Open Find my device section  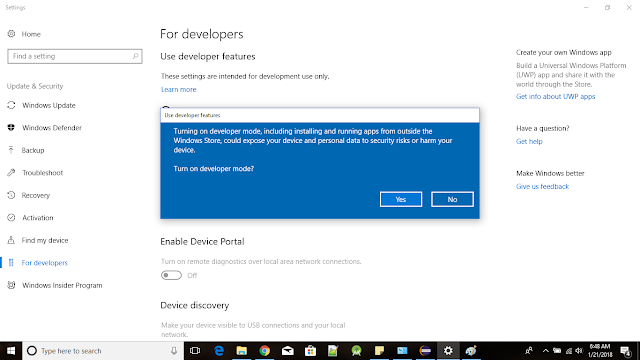(x=38, y=240)
